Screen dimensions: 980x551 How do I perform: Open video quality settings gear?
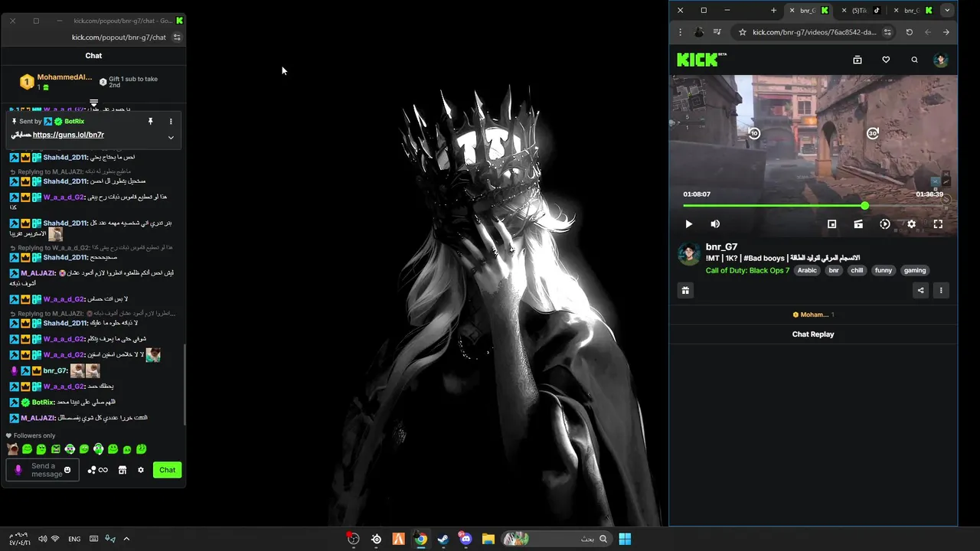pyautogui.click(x=911, y=224)
